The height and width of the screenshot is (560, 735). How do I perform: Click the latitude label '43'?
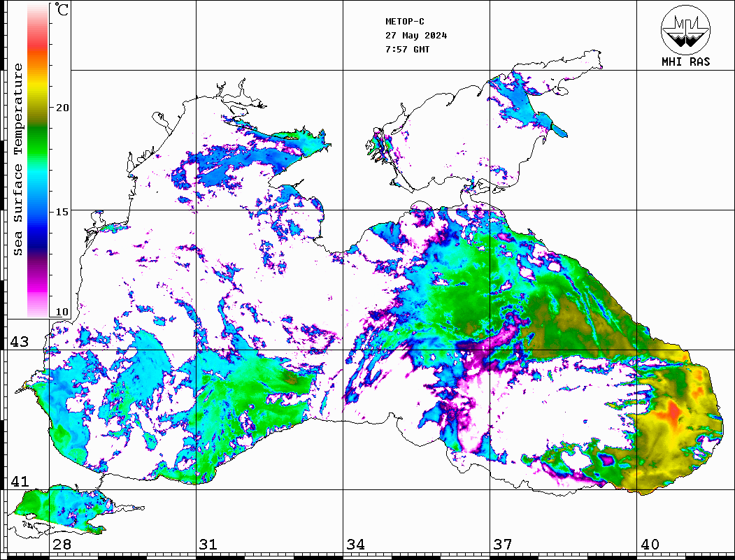[x=20, y=342]
